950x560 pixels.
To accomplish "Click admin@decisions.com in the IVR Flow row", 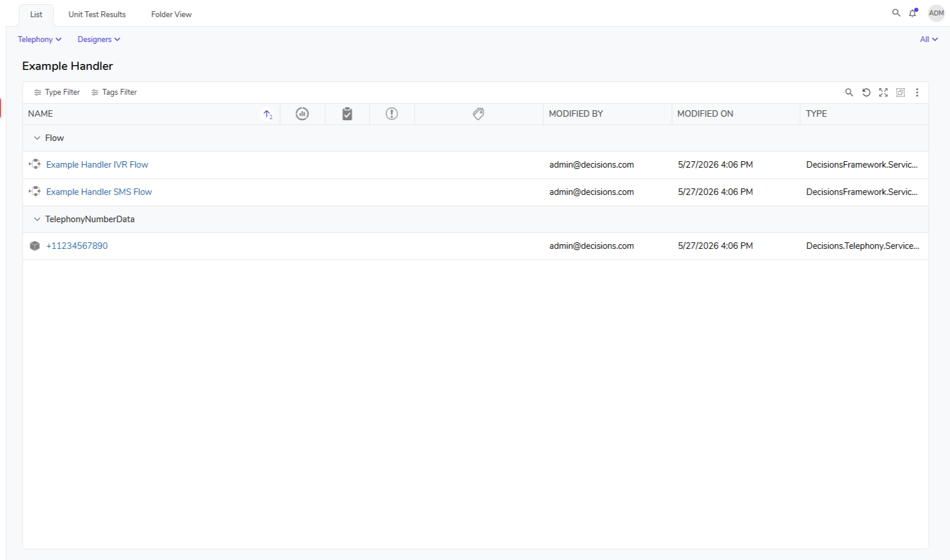I will (591, 165).
